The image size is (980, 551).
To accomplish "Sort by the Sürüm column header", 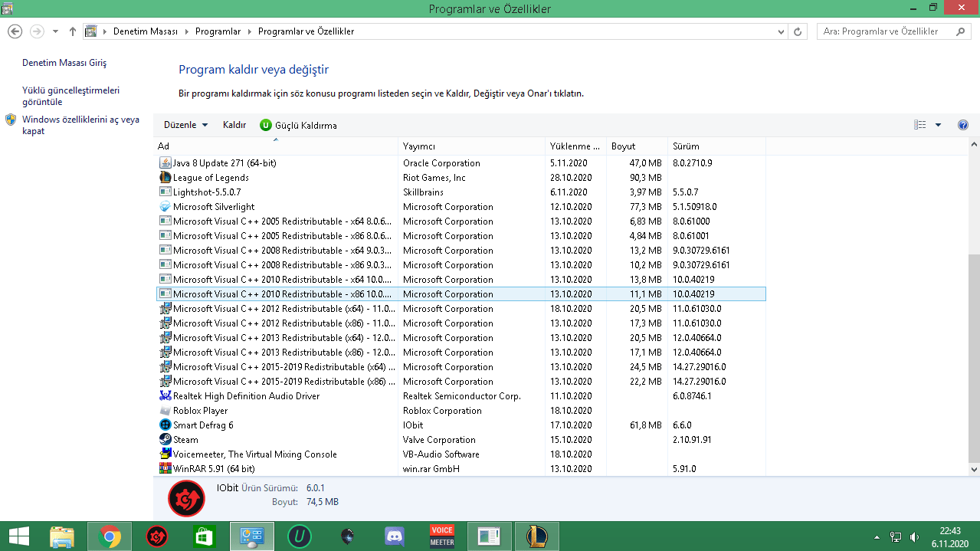I will pyautogui.click(x=716, y=146).
